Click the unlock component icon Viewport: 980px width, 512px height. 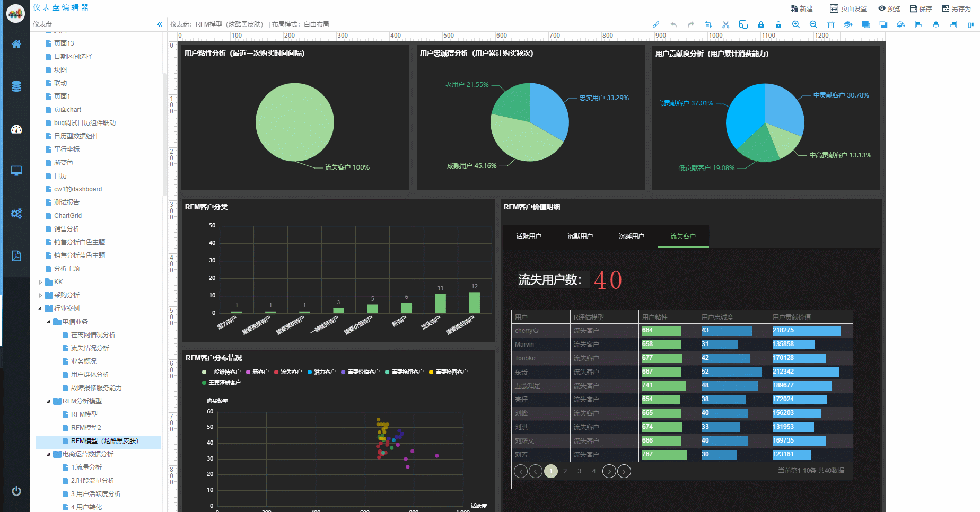point(778,24)
